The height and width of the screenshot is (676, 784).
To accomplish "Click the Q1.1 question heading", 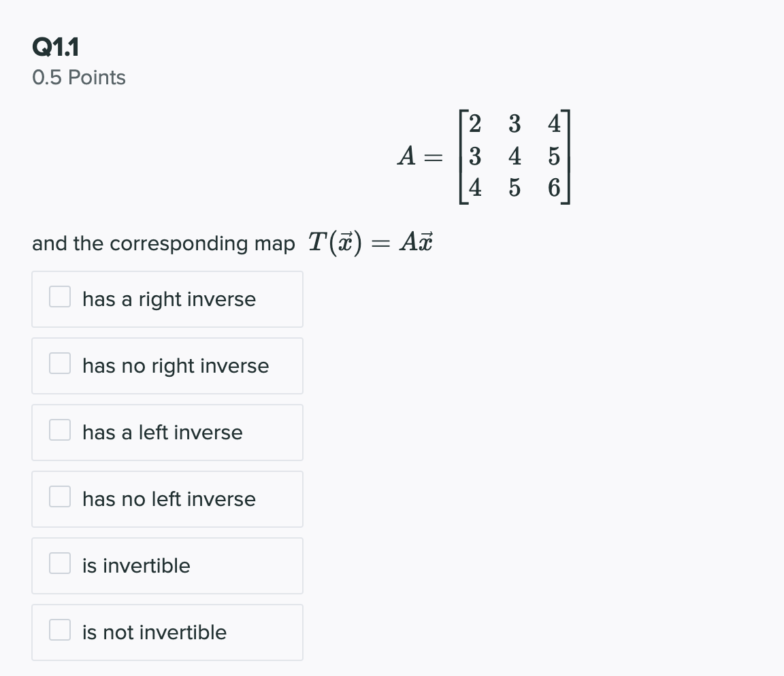I will [56, 46].
